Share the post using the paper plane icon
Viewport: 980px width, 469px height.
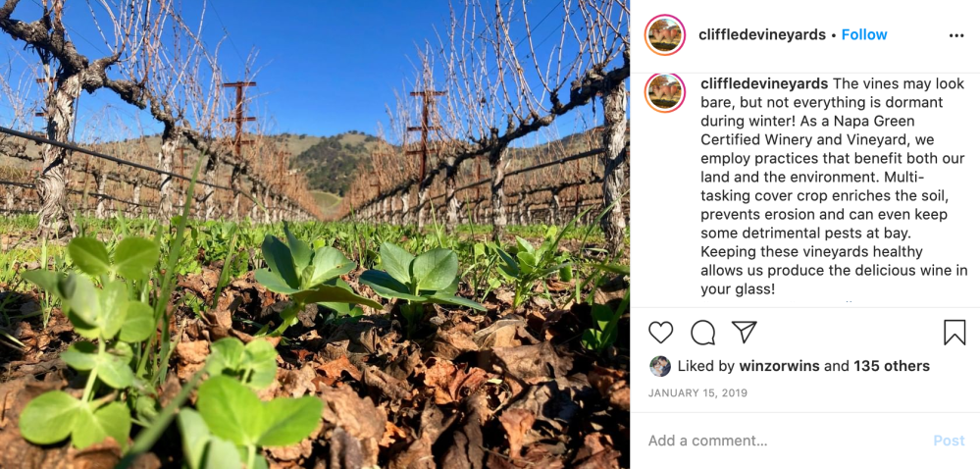(x=745, y=333)
